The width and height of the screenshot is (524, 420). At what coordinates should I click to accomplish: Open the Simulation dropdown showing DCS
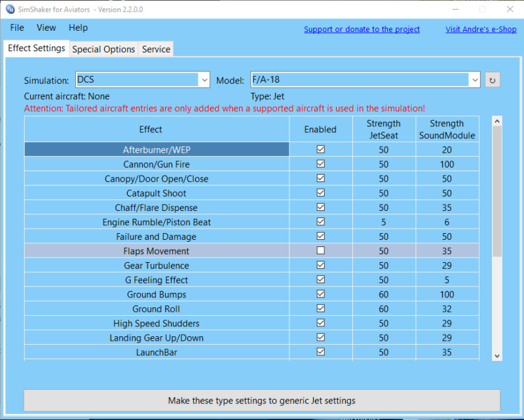tap(143, 80)
